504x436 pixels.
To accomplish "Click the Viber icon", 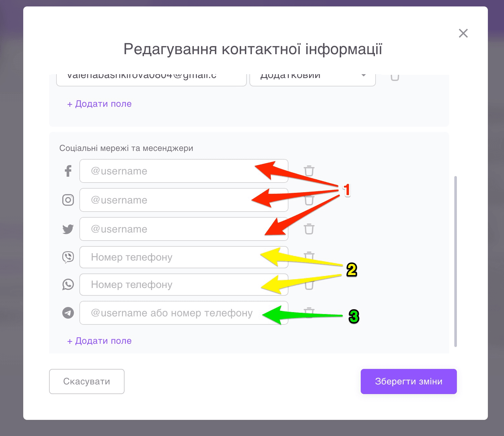I will (x=67, y=257).
